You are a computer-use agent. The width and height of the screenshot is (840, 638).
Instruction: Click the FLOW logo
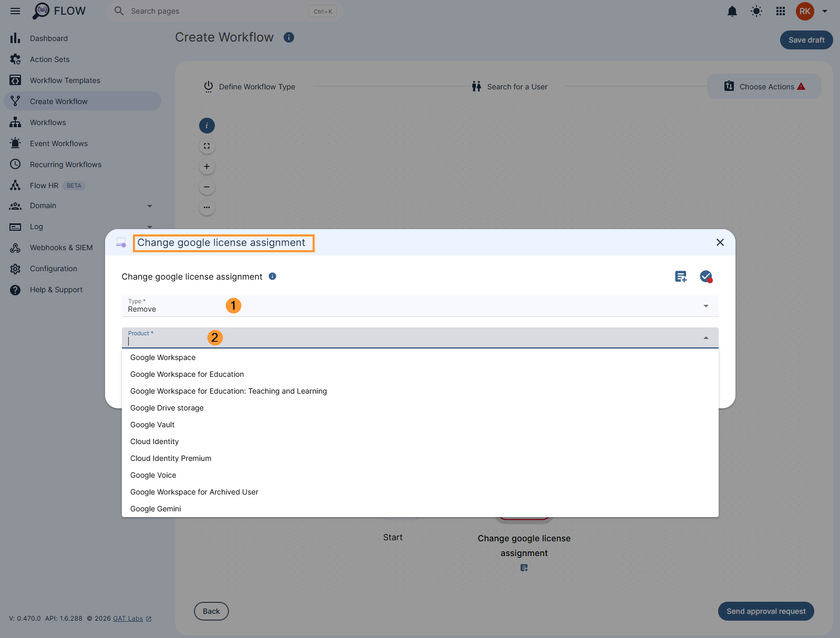click(x=59, y=11)
